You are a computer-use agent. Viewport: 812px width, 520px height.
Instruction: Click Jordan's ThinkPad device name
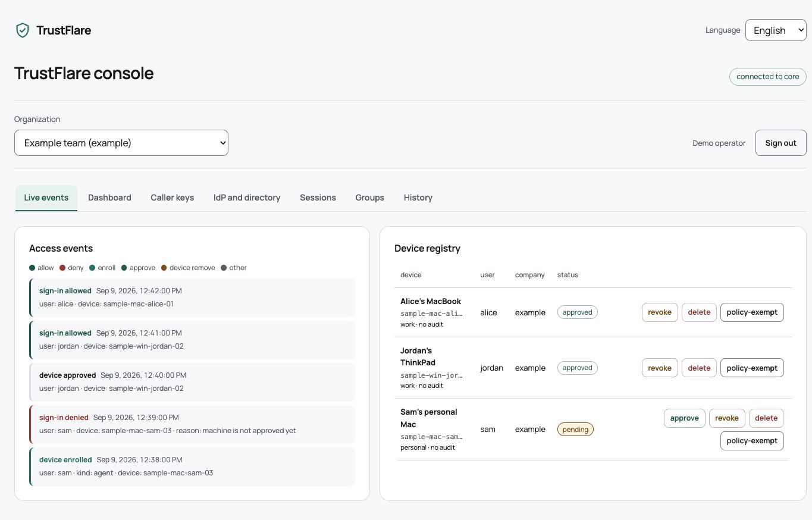point(418,356)
